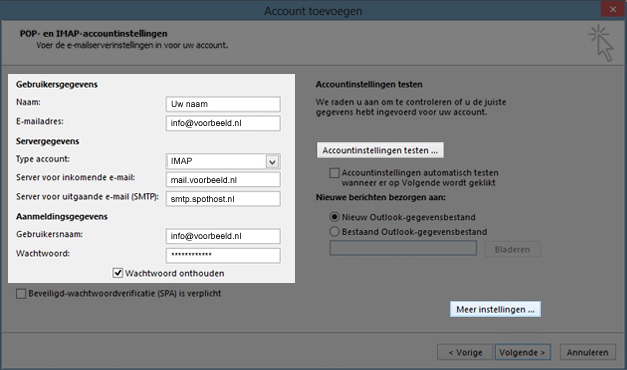This screenshot has width=627, height=370.
Task: Open the IMAP account type combo box
Action: click(223, 161)
